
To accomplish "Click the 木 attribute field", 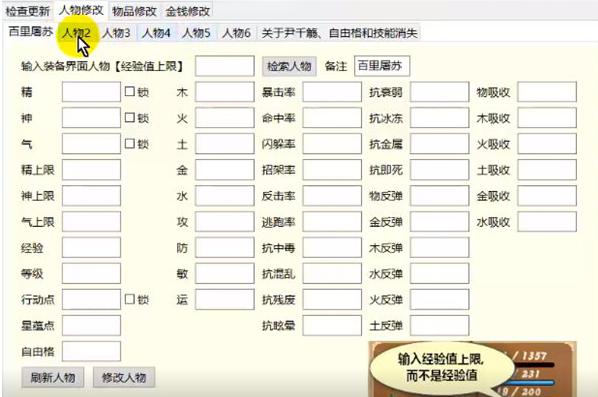I will [x=225, y=92].
